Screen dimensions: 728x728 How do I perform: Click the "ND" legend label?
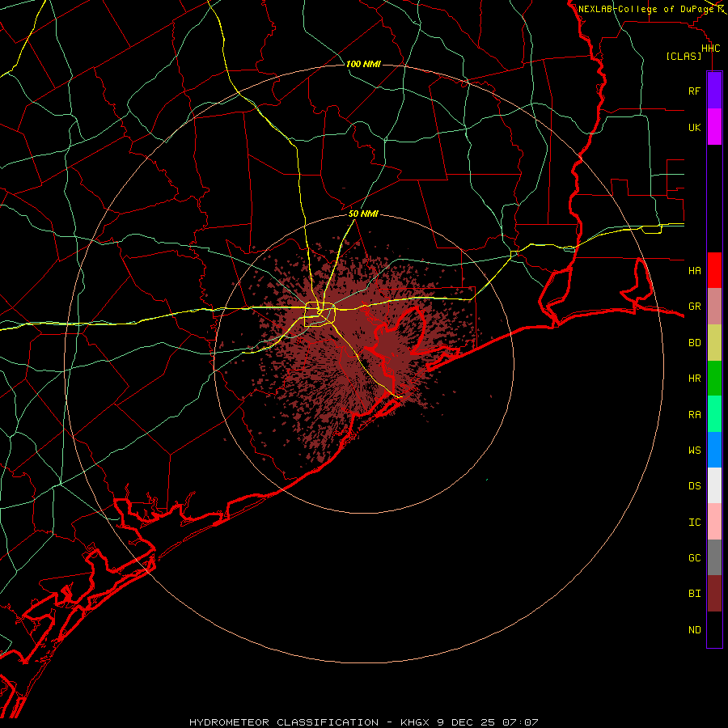[694, 630]
